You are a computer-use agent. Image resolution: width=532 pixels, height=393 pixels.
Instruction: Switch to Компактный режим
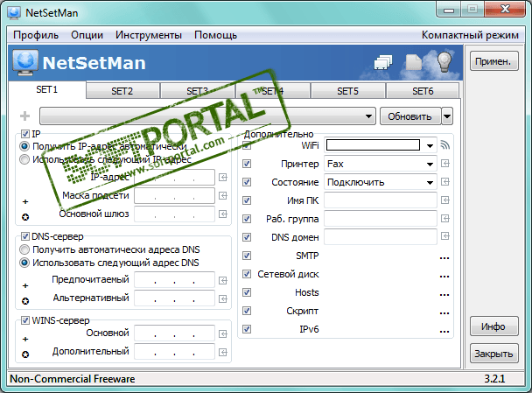click(470, 35)
